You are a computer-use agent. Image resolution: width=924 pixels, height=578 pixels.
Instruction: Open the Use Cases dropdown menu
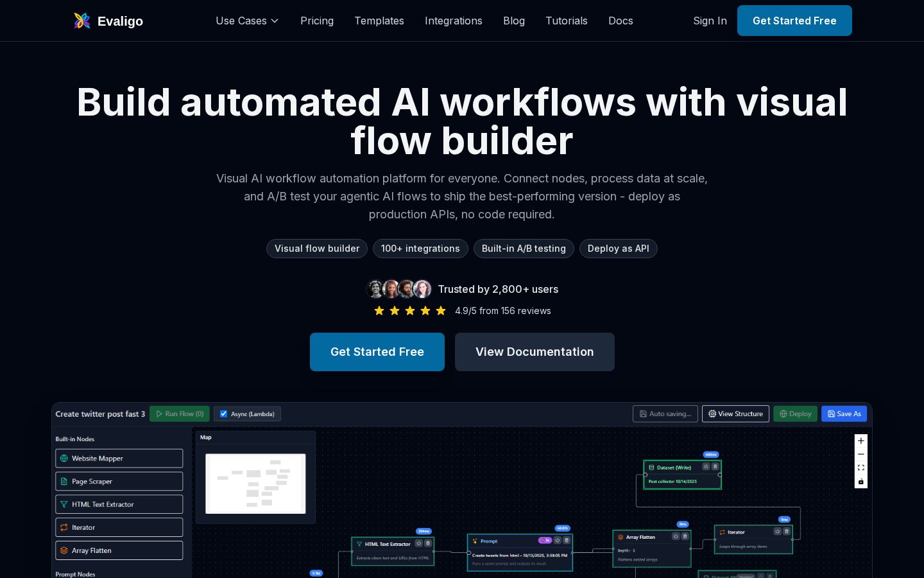[x=247, y=21]
